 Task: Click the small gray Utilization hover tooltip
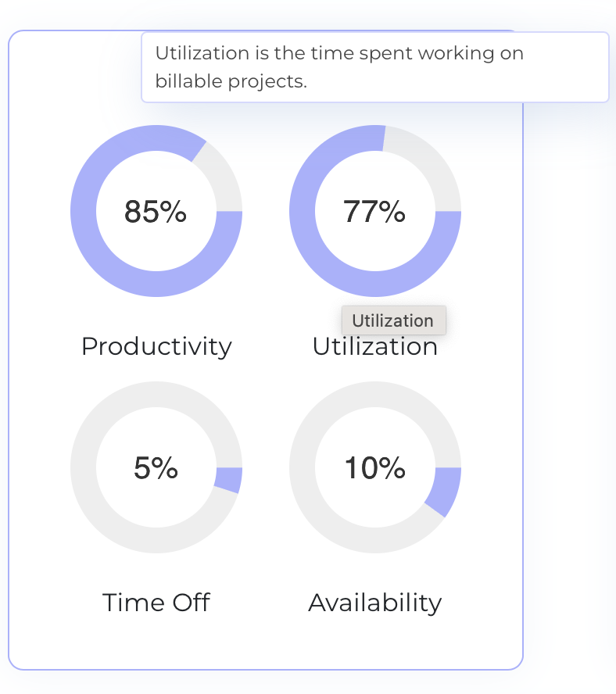point(393,320)
